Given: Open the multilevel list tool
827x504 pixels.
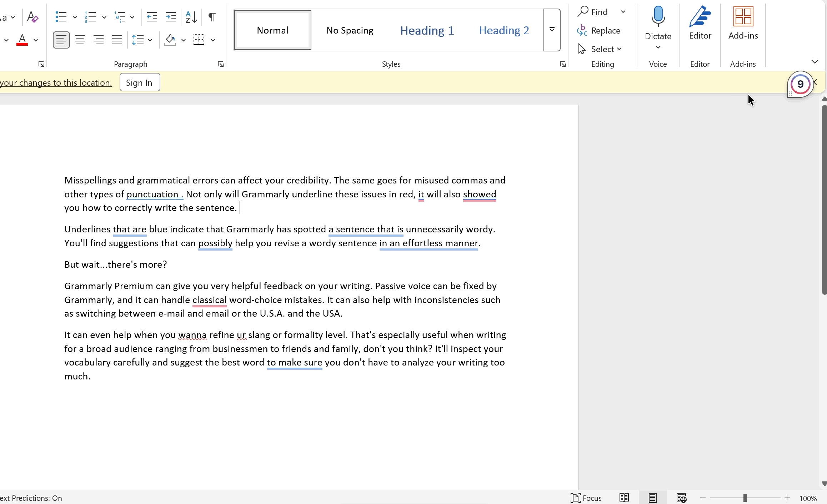Looking at the screenshot, I should (x=120, y=17).
